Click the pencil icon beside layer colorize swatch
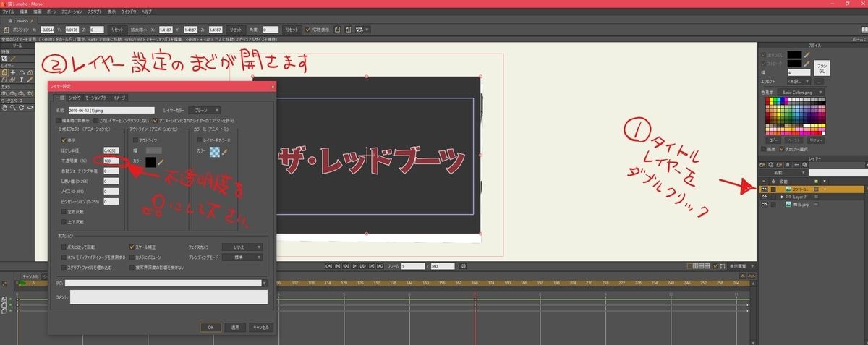Image resolution: width=868 pixels, height=345 pixels. click(226, 152)
